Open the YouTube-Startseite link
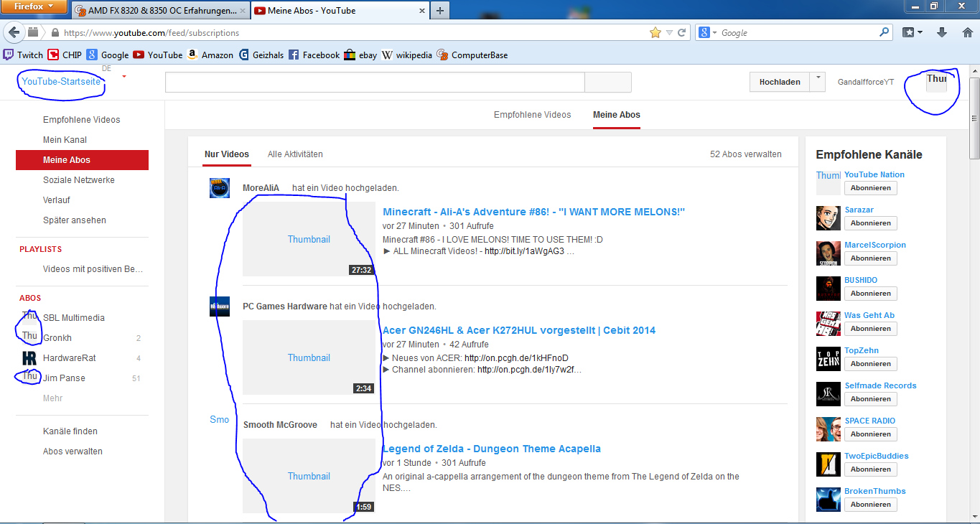Viewport: 980px width, 524px height. point(61,82)
